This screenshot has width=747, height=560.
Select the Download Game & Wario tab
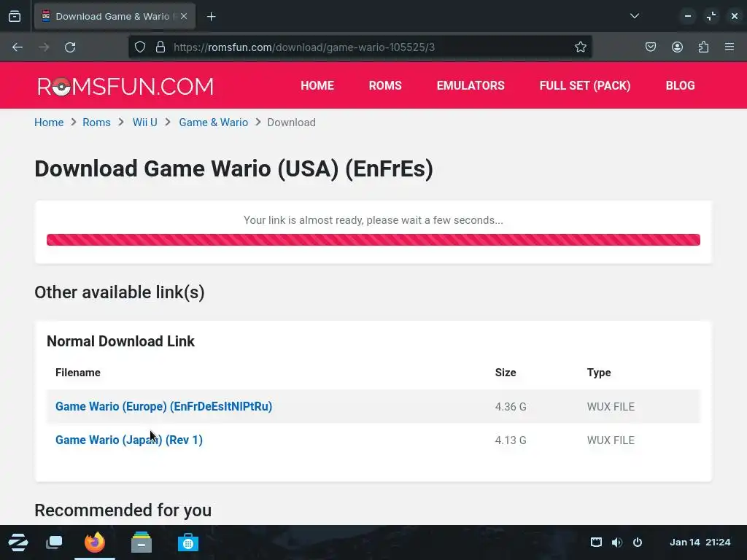pos(115,16)
